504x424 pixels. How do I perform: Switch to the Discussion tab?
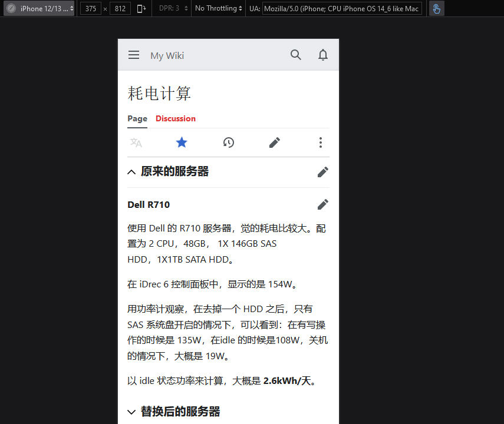[176, 118]
